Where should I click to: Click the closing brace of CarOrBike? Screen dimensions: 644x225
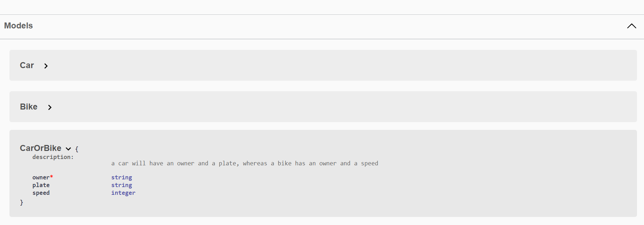tap(21, 203)
